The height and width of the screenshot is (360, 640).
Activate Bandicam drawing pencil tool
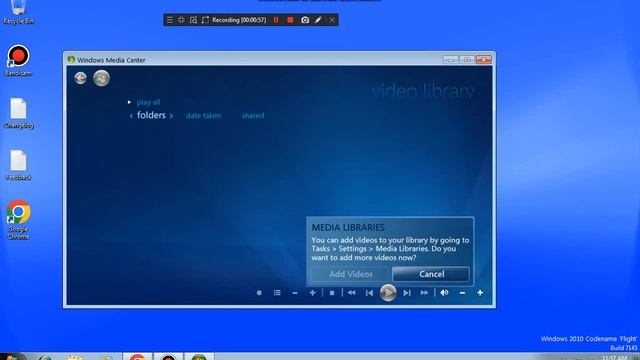click(318, 20)
